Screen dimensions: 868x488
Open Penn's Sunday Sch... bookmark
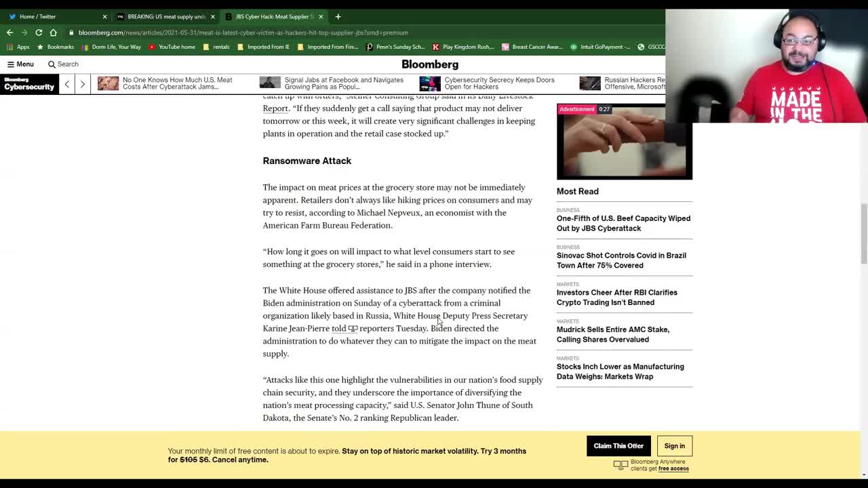coord(395,47)
